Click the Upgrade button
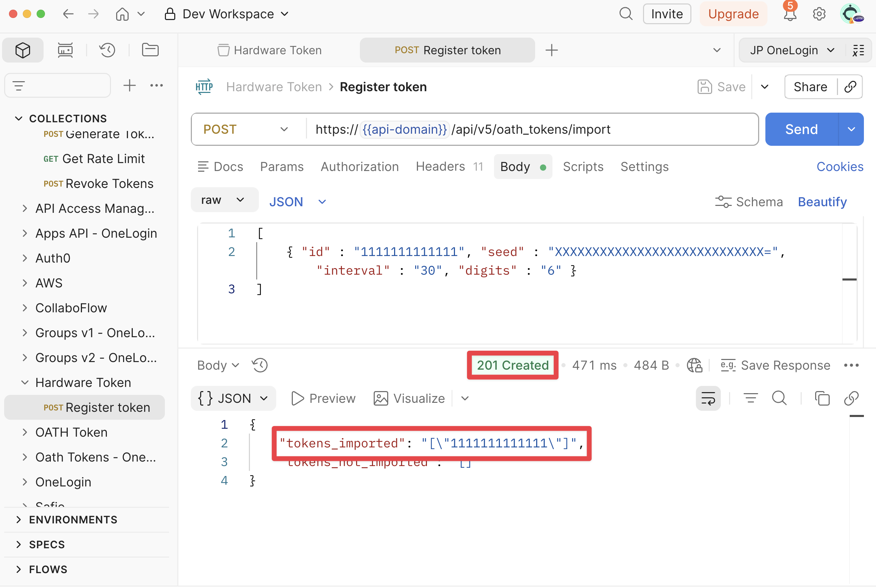Image resolution: width=876 pixels, height=588 pixels. (x=734, y=14)
